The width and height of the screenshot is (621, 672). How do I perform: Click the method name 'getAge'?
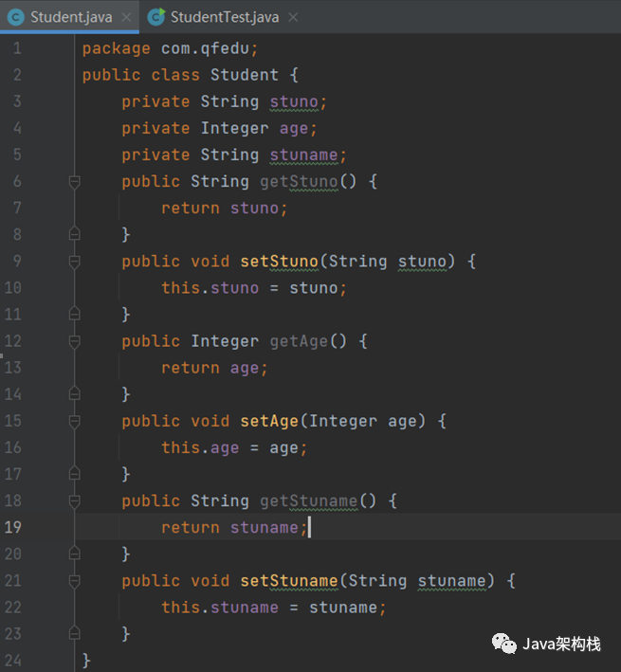pyautogui.click(x=299, y=341)
